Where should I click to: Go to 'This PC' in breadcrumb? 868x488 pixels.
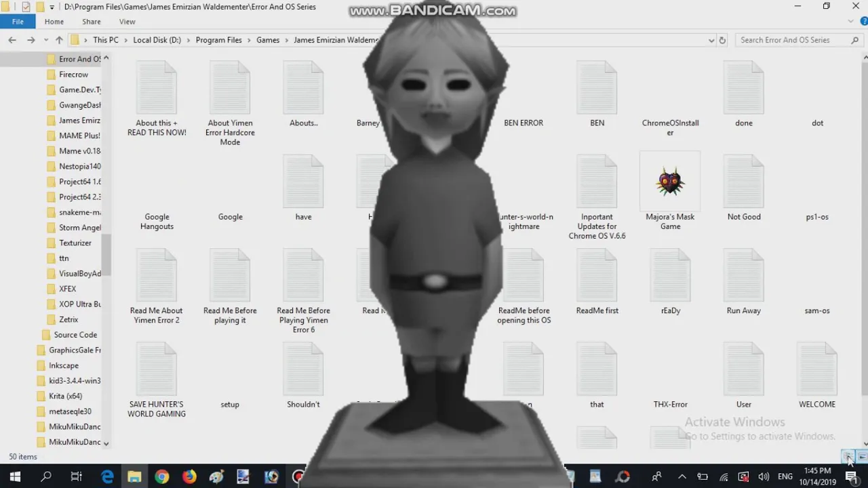point(106,40)
